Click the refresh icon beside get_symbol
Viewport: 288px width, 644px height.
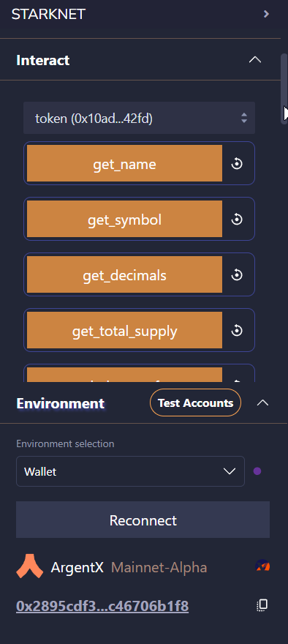237,220
